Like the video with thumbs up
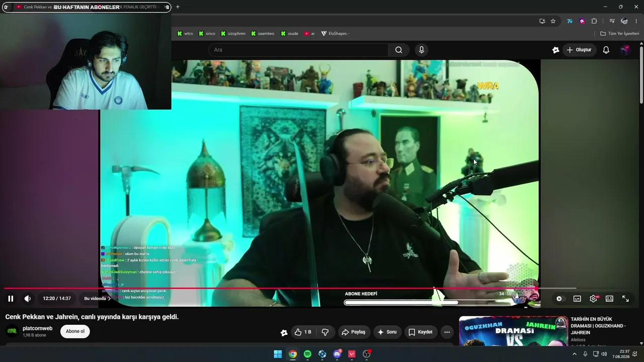The height and width of the screenshot is (362, 644). (303, 332)
